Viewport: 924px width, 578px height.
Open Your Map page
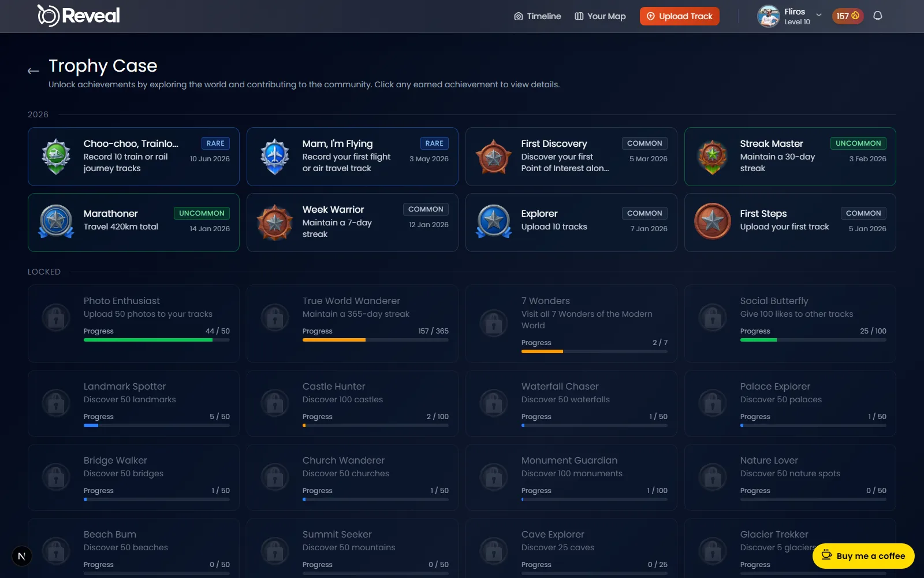600,16
